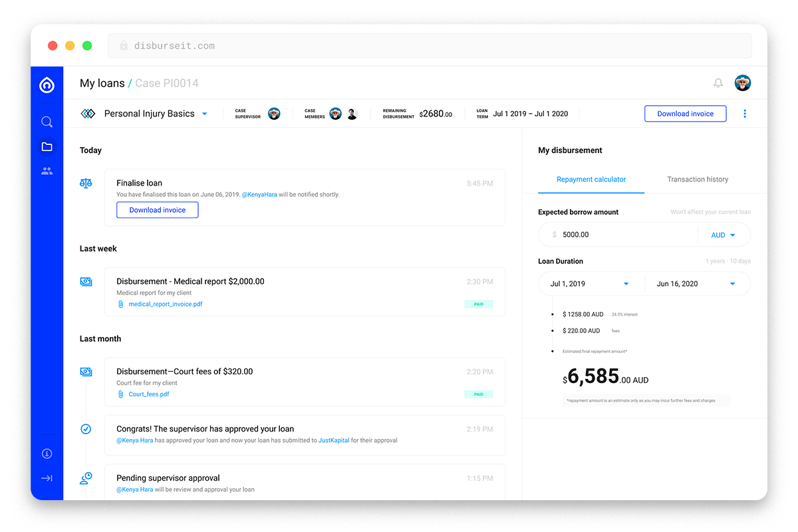798x532 pixels.
Task: Click the Personal Injury Basics diamond logo
Action: tap(88, 114)
